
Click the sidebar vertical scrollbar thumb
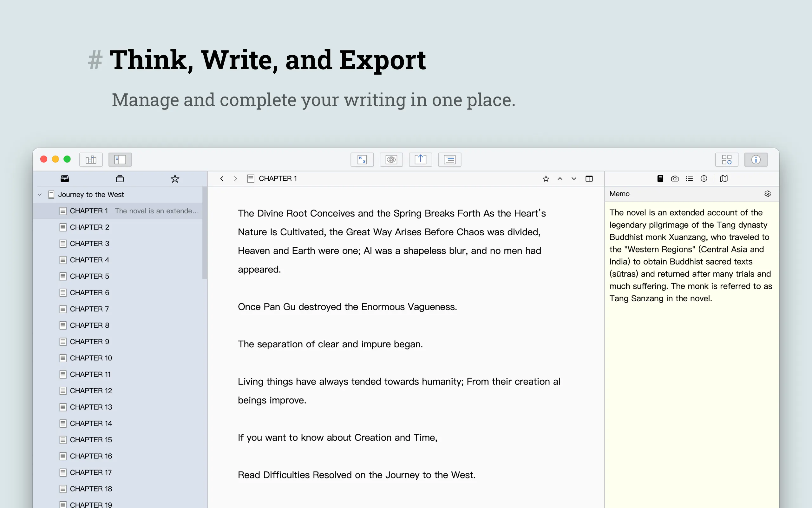click(205, 233)
